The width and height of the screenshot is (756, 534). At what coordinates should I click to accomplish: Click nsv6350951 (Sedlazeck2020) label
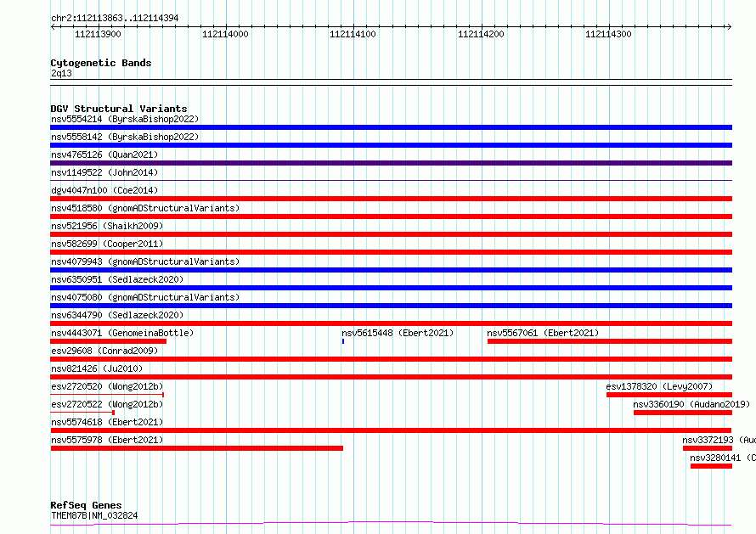point(117,279)
